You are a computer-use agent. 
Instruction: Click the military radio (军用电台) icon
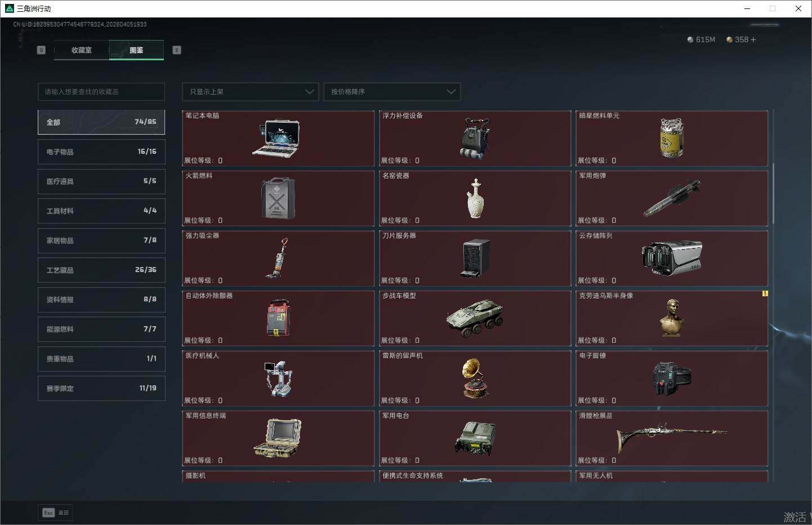pos(475,438)
